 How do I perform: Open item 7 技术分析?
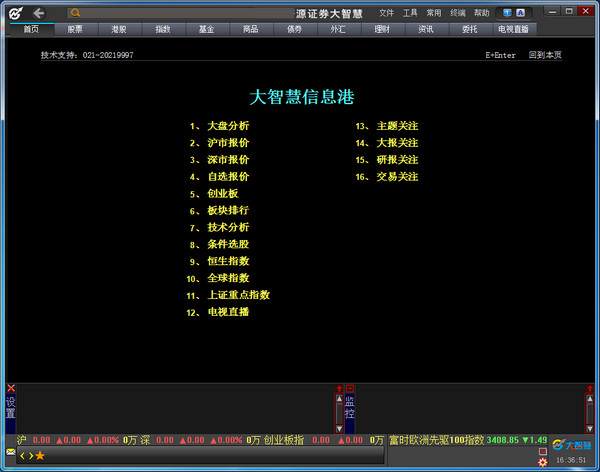coord(228,227)
